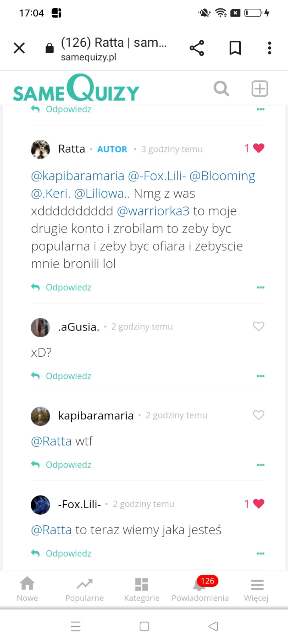This screenshot has width=288, height=644.
Task: Switch to the Popularne tab
Action: [84, 588]
